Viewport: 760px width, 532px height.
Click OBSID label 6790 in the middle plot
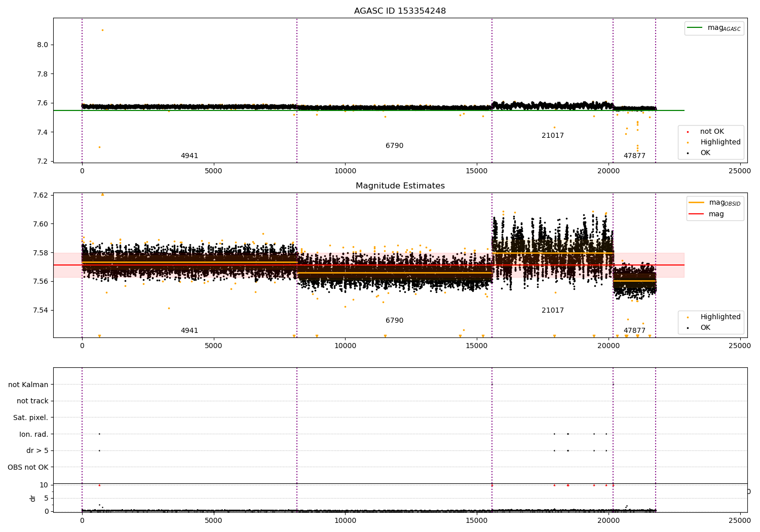[394, 321]
